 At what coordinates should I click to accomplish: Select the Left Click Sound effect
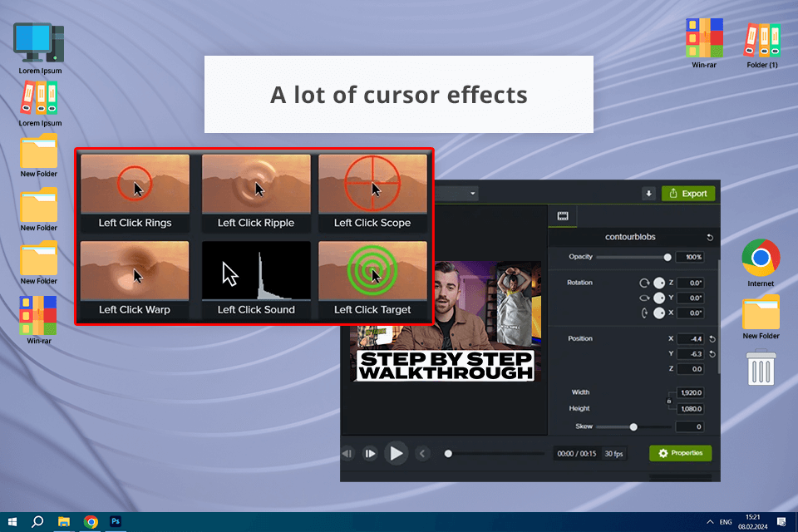(256, 279)
